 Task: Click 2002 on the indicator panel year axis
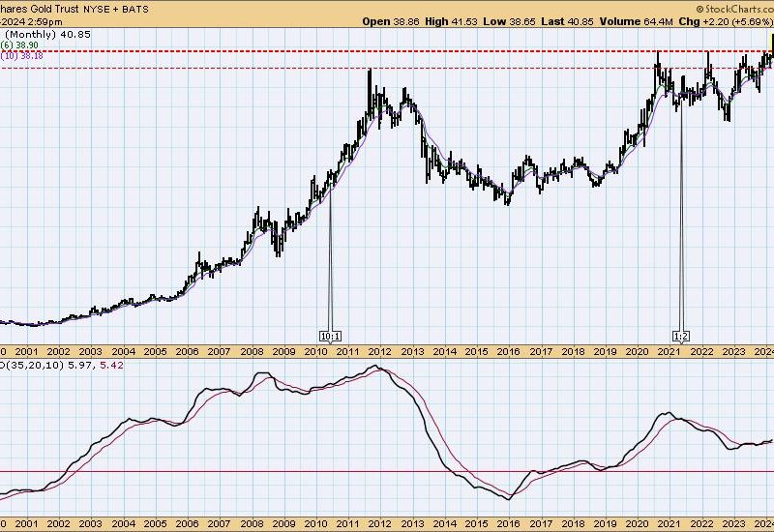[58, 523]
